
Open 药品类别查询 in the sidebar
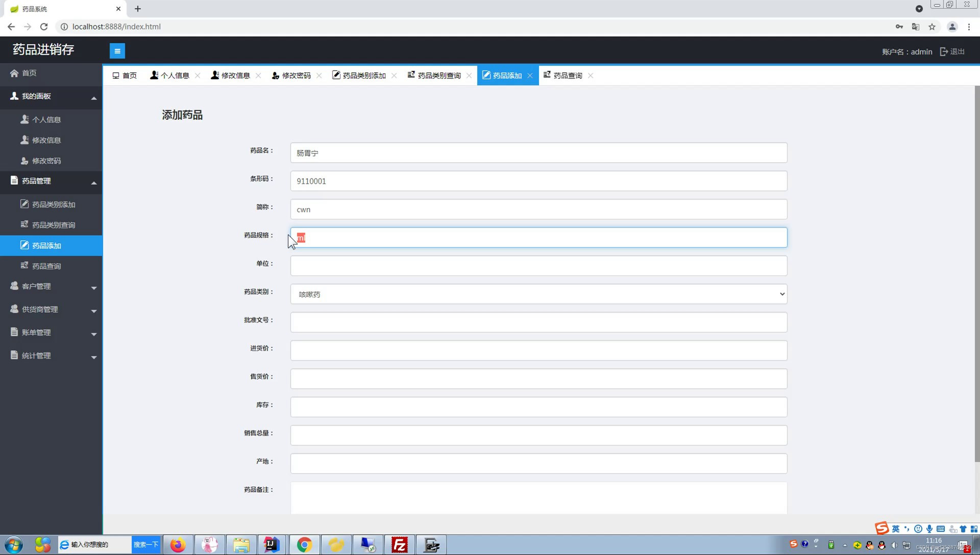51,225
